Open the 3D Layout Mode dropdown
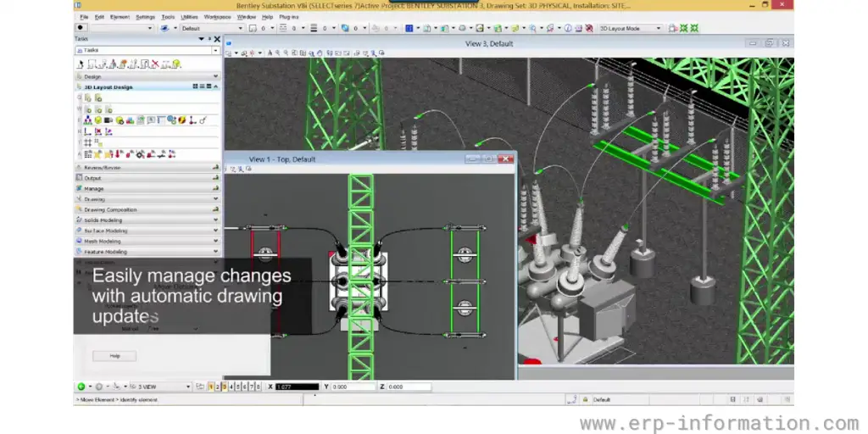This screenshot has width=868, height=434. point(658,28)
